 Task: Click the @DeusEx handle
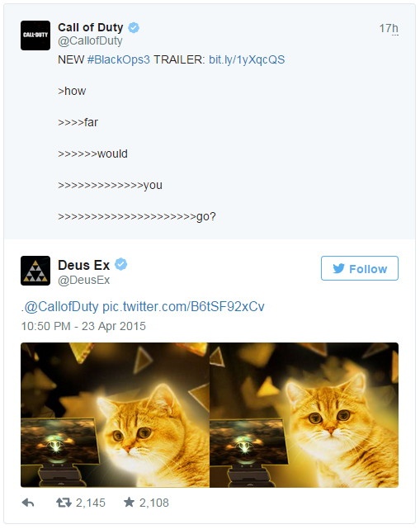coord(83,280)
